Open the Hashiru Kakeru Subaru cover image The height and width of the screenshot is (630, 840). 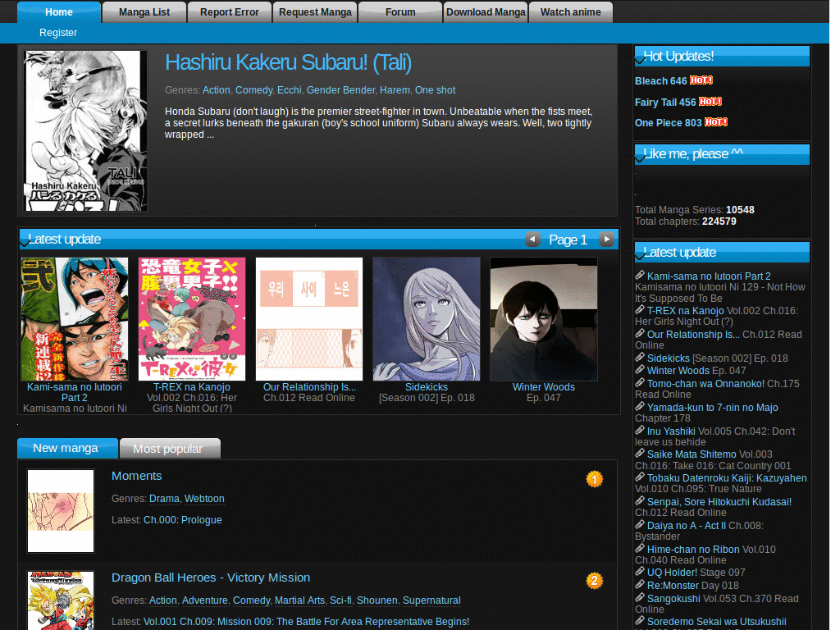pos(85,130)
